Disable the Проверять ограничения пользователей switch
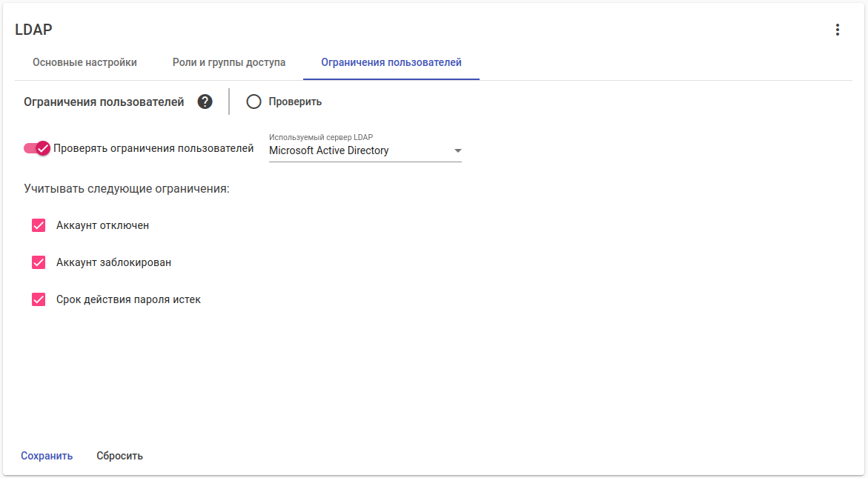The width and height of the screenshot is (868, 478). (x=37, y=148)
